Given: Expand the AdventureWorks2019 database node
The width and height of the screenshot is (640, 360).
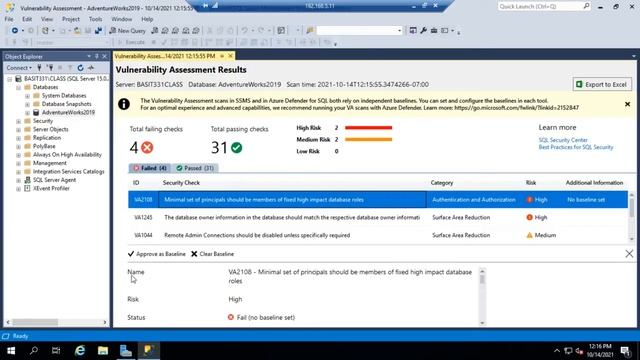Looking at the screenshot, I should click(27, 113).
